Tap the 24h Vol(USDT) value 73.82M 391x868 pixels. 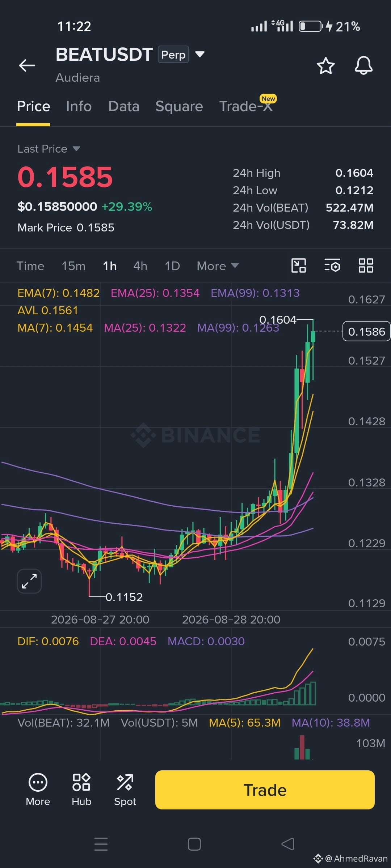[x=353, y=225]
